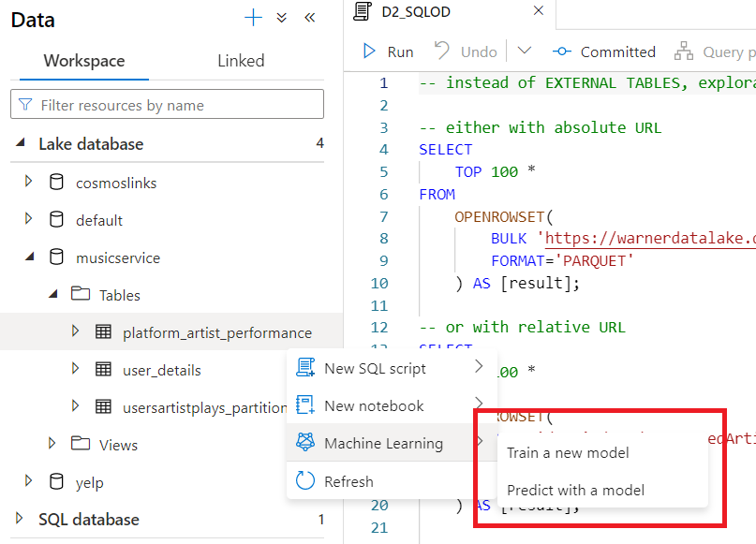Screen dimensions: 756x544
Task: Open the New SQL script submenu
Action: tap(375, 369)
